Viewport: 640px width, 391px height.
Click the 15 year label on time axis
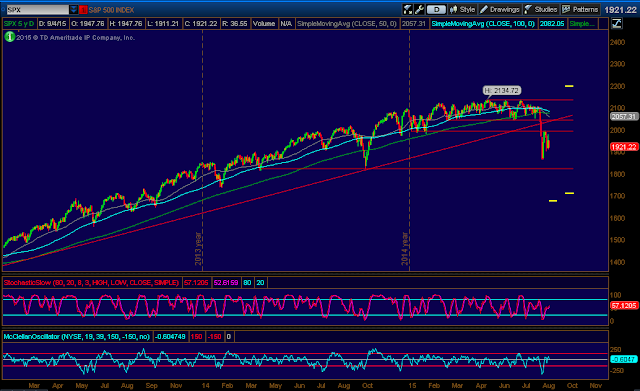412,385
